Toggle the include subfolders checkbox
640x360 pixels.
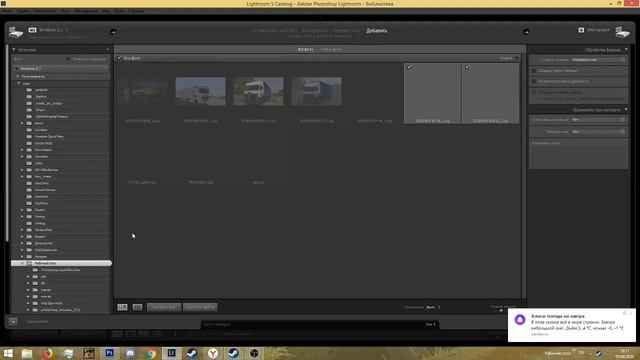[x=68, y=60]
